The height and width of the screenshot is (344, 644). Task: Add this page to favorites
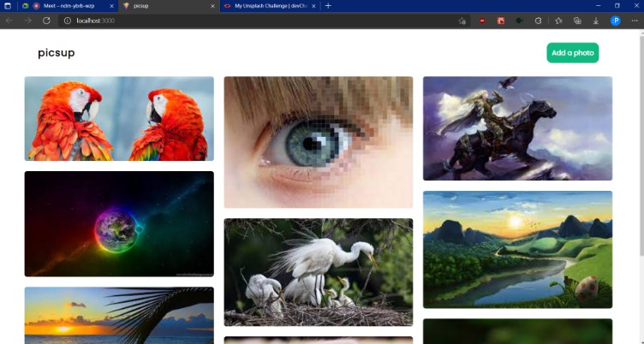point(462,21)
